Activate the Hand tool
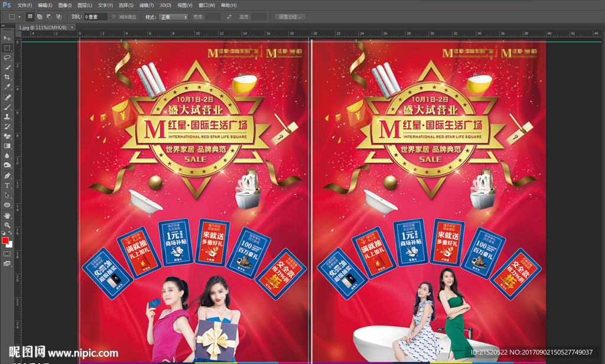Image resolution: width=605 pixels, height=364 pixels. point(7,215)
